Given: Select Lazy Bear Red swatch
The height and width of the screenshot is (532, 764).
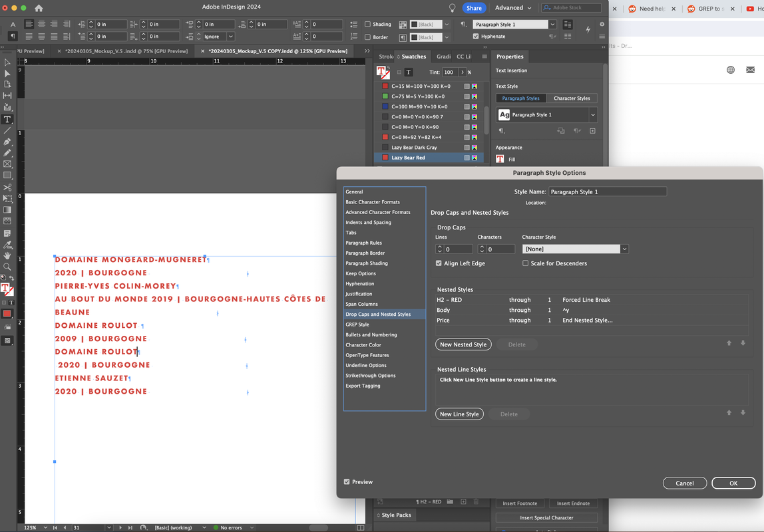Looking at the screenshot, I should click(429, 158).
